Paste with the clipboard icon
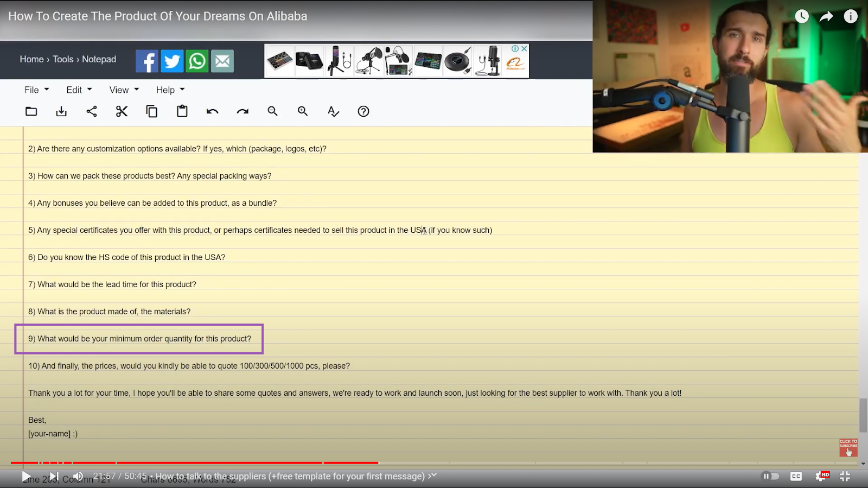Viewport: 868px width, 488px height. [182, 111]
